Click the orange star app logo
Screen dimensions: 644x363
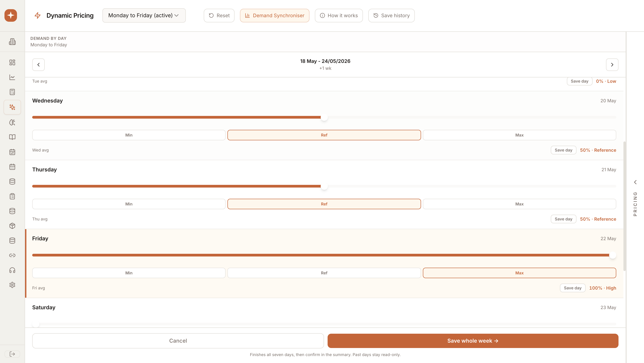click(x=11, y=15)
